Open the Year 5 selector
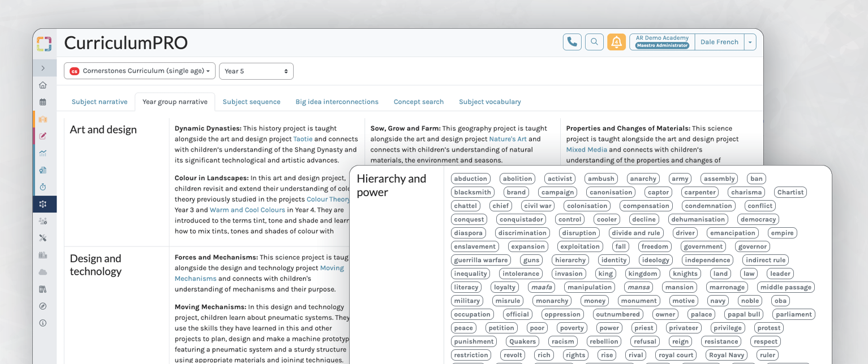Image resolution: width=868 pixels, height=364 pixels. [x=256, y=71]
